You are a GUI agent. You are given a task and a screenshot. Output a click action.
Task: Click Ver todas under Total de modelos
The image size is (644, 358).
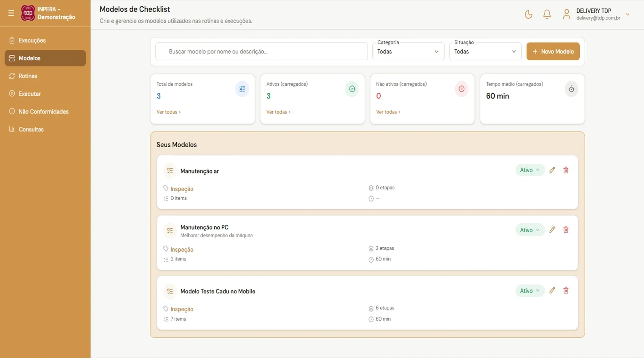coord(168,112)
